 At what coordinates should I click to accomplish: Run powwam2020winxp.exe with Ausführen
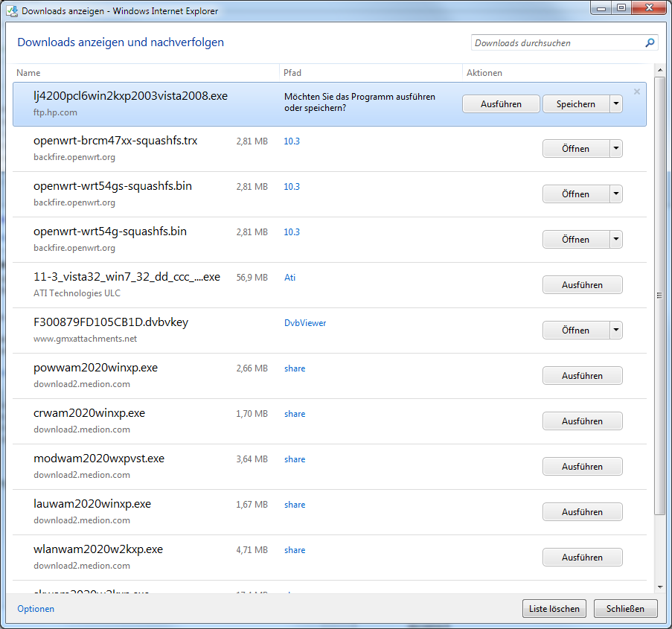click(x=583, y=376)
